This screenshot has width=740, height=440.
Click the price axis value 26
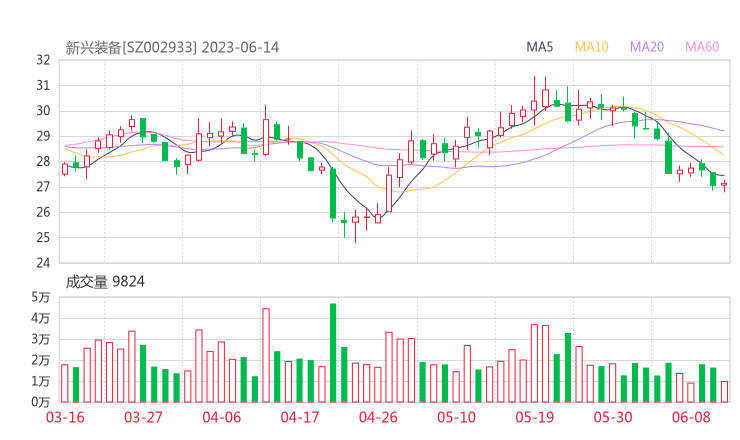pos(43,212)
